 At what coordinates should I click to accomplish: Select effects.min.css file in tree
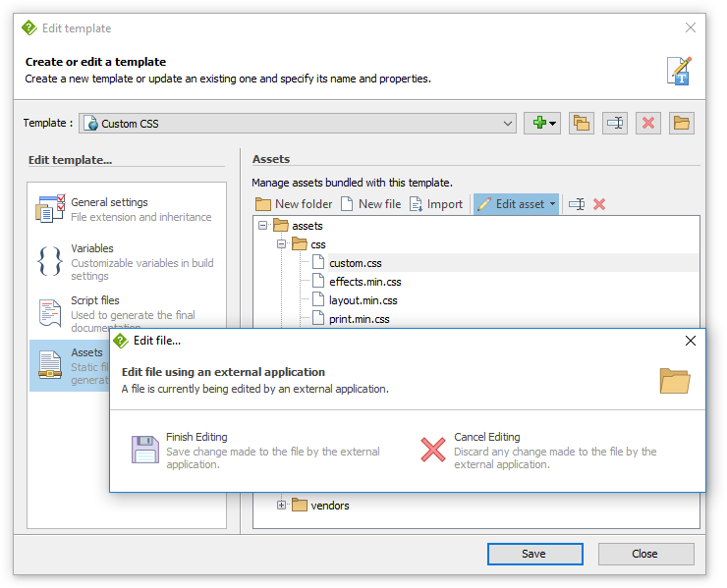coord(365,282)
